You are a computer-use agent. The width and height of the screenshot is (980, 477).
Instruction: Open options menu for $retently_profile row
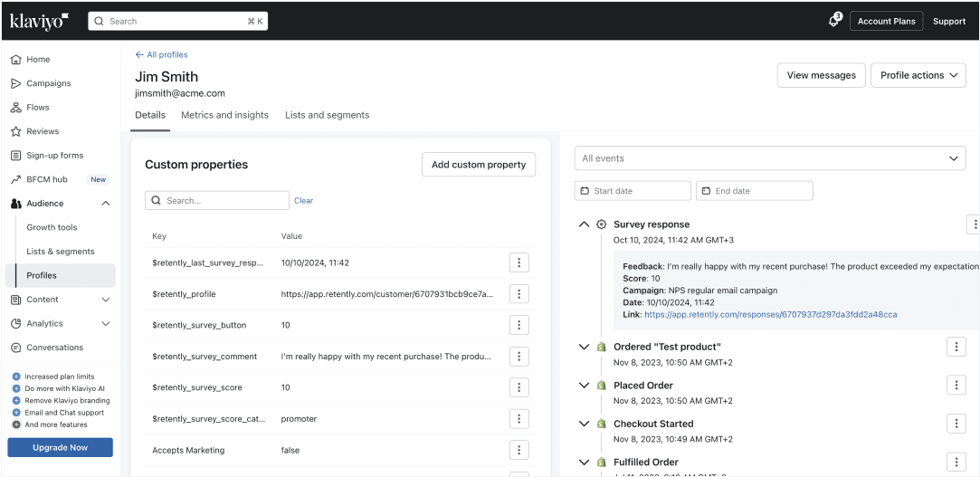[519, 294]
